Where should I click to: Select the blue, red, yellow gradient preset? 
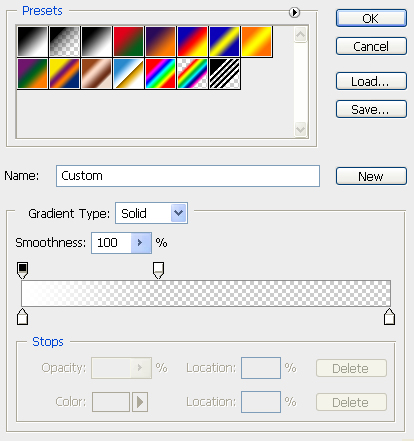[x=192, y=41]
